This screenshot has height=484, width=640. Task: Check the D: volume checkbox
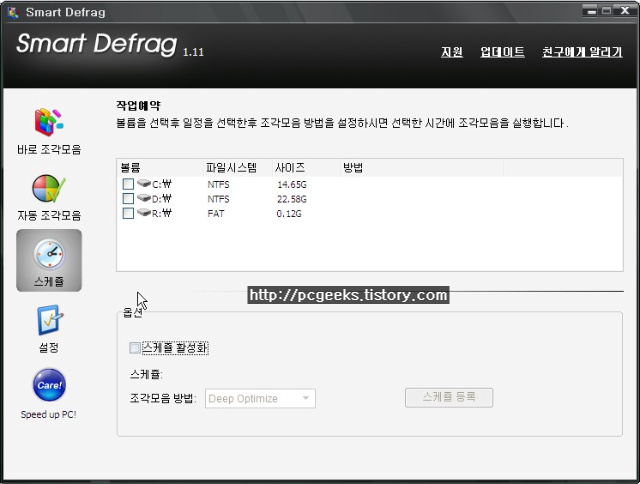point(128,199)
